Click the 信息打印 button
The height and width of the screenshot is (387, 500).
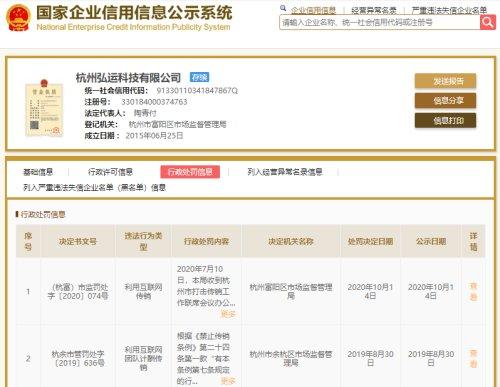(445, 120)
